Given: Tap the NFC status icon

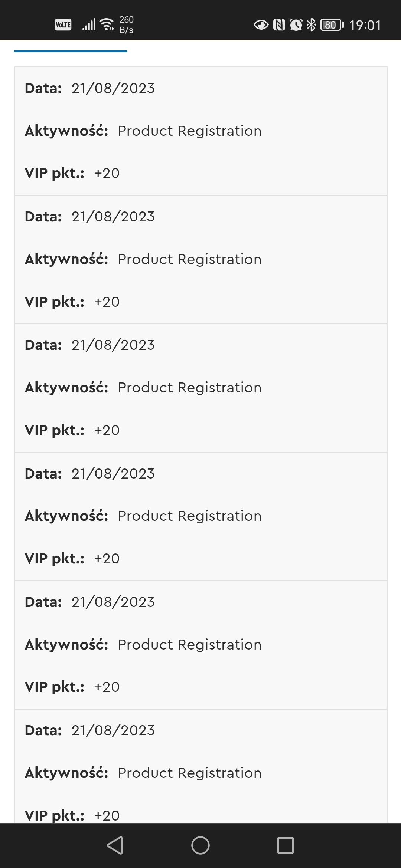Looking at the screenshot, I should tap(279, 25).
